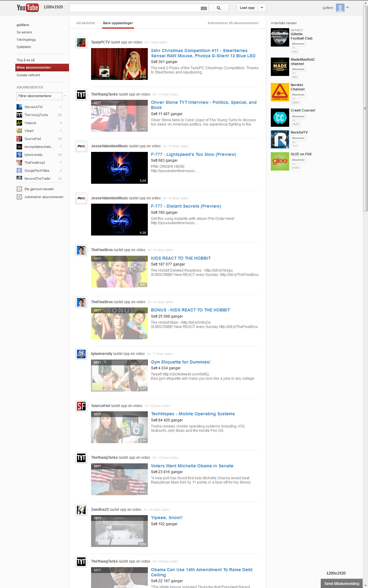Open the gullars user avatar icon
368x588 pixels.
(340, 8)
